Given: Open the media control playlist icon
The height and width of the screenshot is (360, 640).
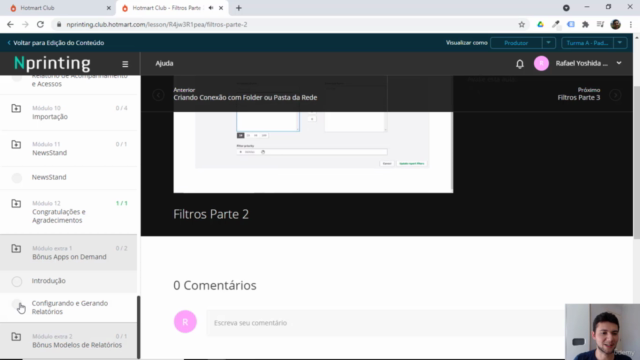Looking at the screenshot, I should pyautogui.click(x=600, y=24).
